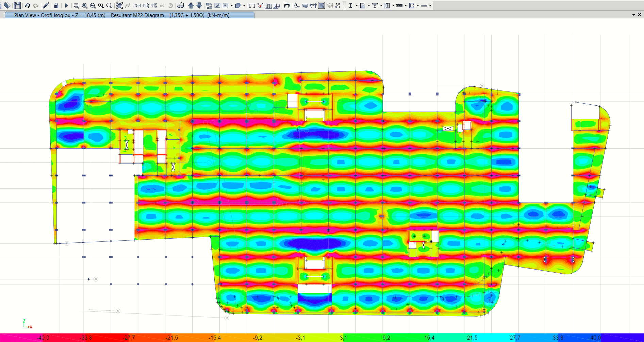Select the rubber band zoom icon
This screenshot has width=644, height=342.
pyautogui.click(x=77, y=5)
